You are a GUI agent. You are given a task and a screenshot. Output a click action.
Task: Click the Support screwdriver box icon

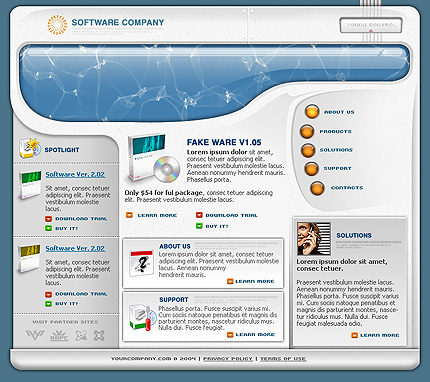pos(142,317)
